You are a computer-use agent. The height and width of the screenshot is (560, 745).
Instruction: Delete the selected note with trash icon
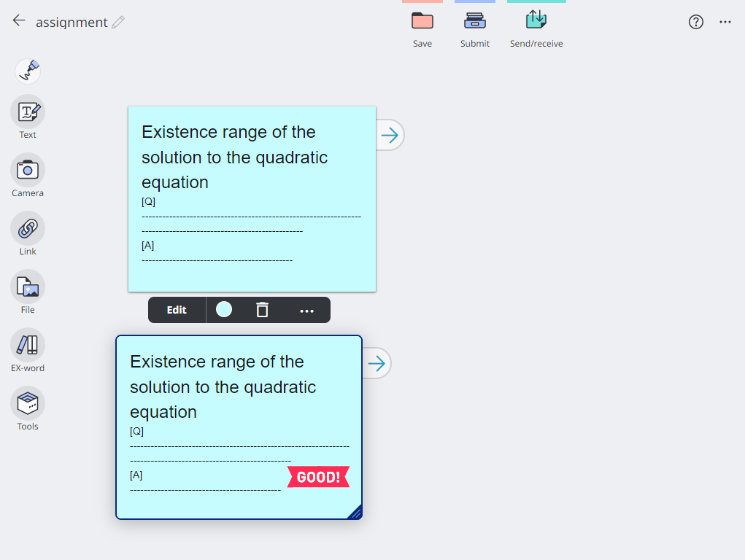(x=262, y=310)
